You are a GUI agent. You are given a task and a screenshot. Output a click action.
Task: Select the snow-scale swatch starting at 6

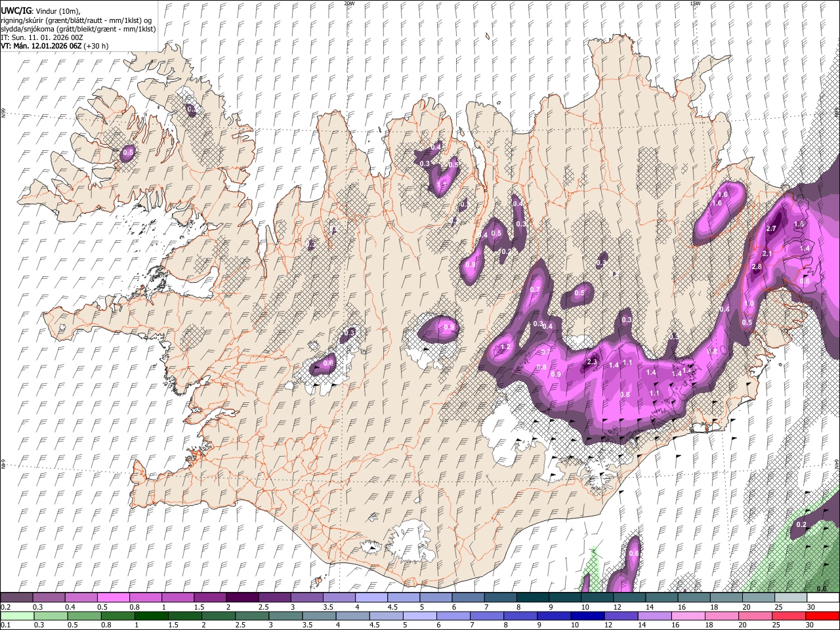pyautogui.click(x=468, y=598)
